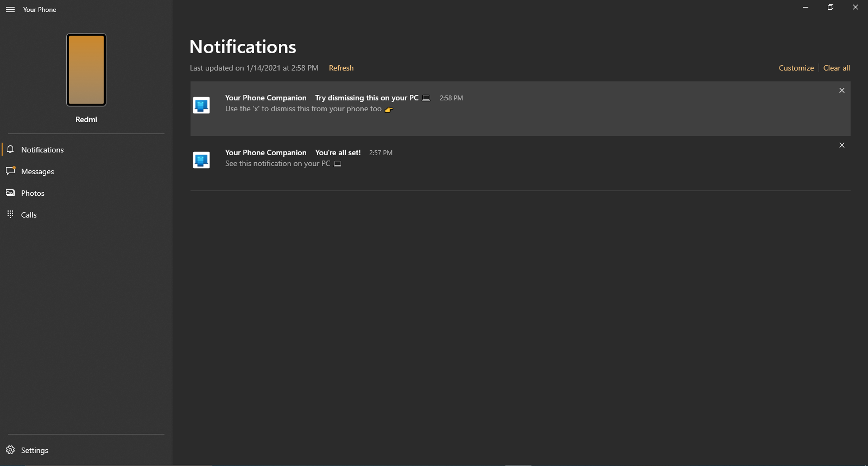Click app icon of 'You're all set!' notification
868x466 pixels.
point(201,160)
